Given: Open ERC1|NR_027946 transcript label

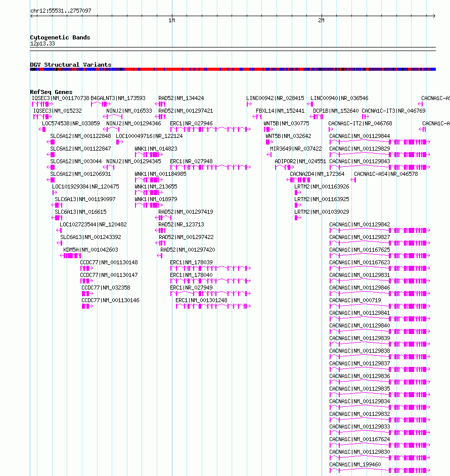Looking at the screenshot, I should tap(191, 124).
